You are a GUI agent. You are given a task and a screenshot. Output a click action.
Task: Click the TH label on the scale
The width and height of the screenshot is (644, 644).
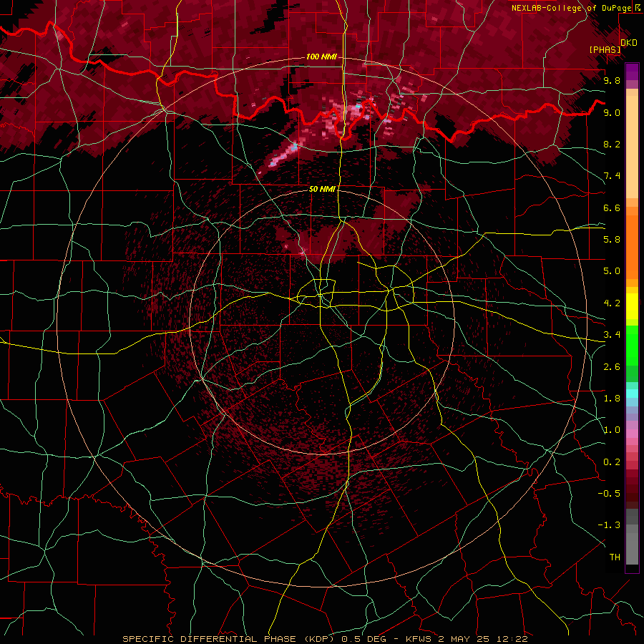coord(615,557)
